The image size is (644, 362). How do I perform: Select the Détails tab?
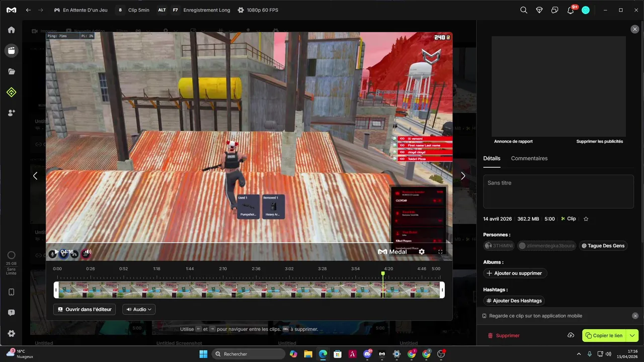click(492, 158)
